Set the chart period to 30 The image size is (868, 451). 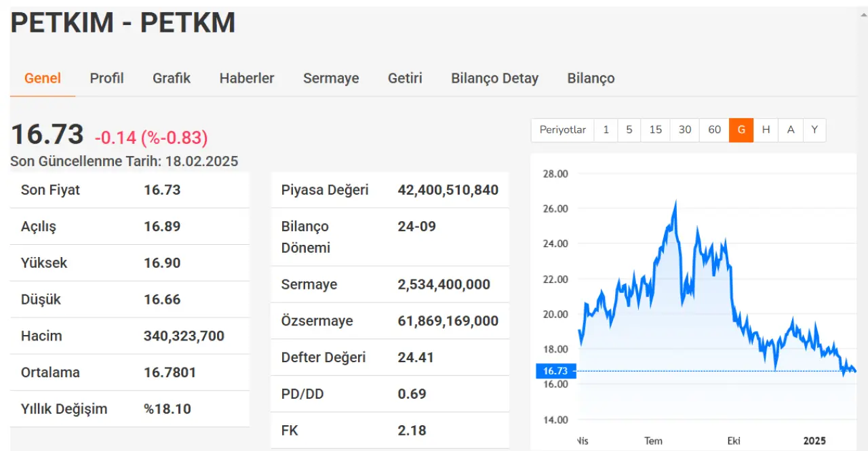pos(685,130)
